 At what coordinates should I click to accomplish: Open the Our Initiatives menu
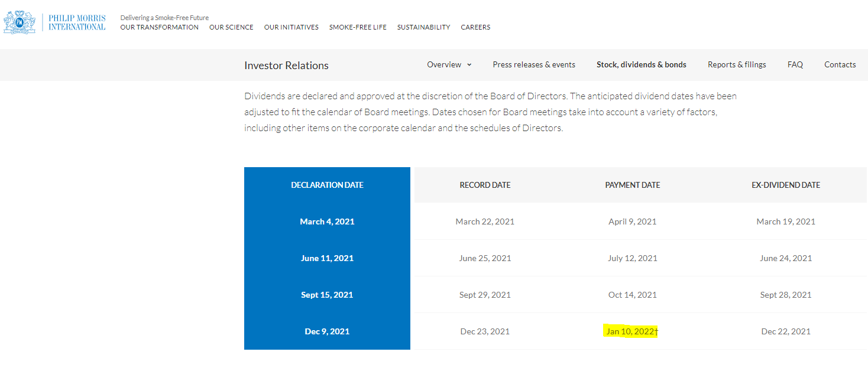point(292,27)
